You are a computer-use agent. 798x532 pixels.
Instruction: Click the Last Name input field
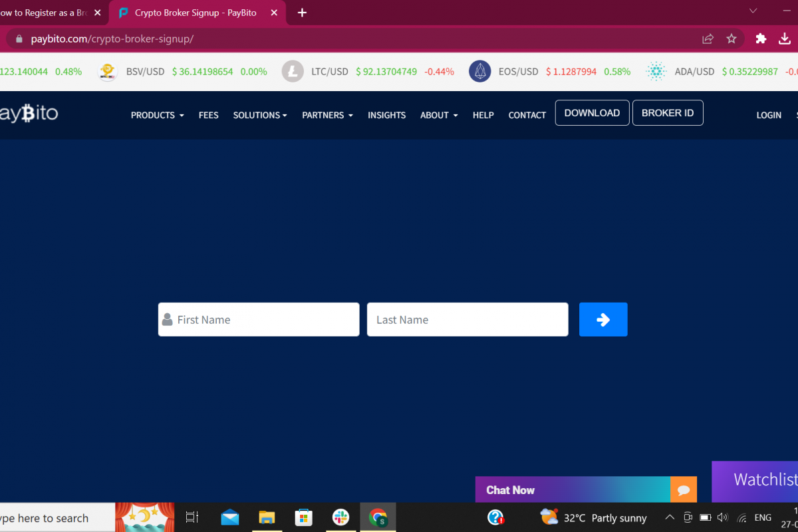467,320
